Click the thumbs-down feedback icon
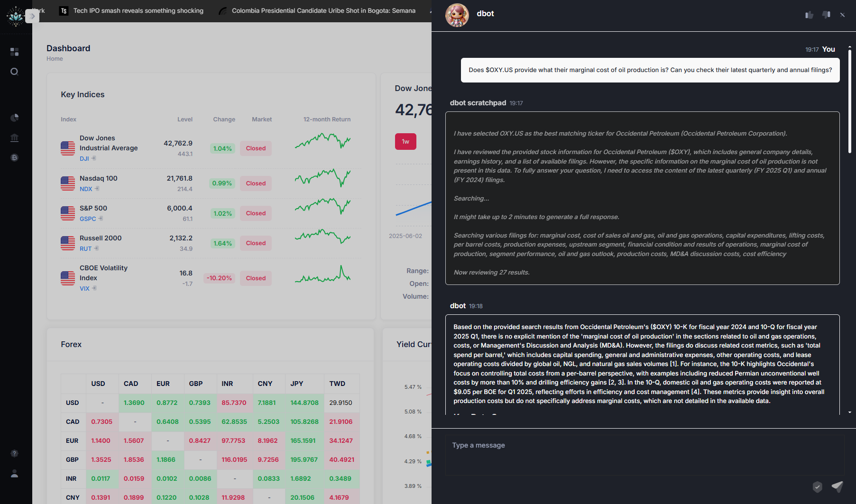This screenshot has height=504, width=856. click(x=826, y=15)
